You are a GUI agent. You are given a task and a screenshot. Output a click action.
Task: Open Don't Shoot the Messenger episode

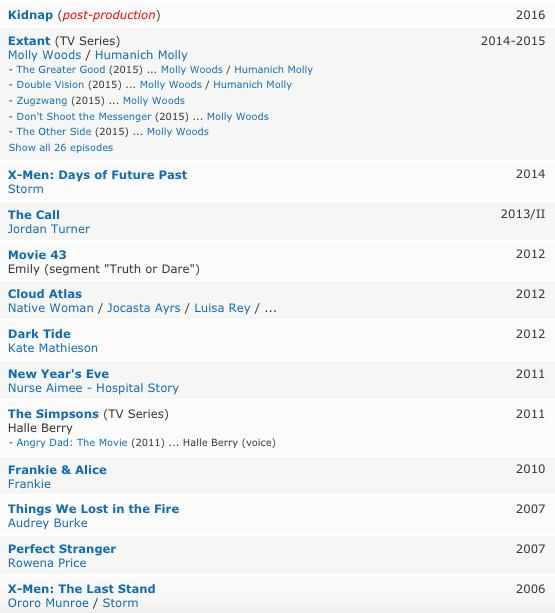tap(84, 117)
